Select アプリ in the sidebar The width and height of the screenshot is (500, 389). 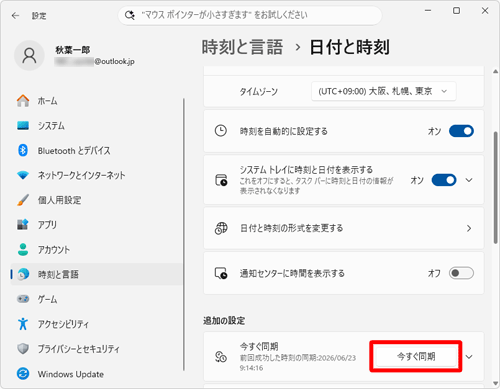97,225
